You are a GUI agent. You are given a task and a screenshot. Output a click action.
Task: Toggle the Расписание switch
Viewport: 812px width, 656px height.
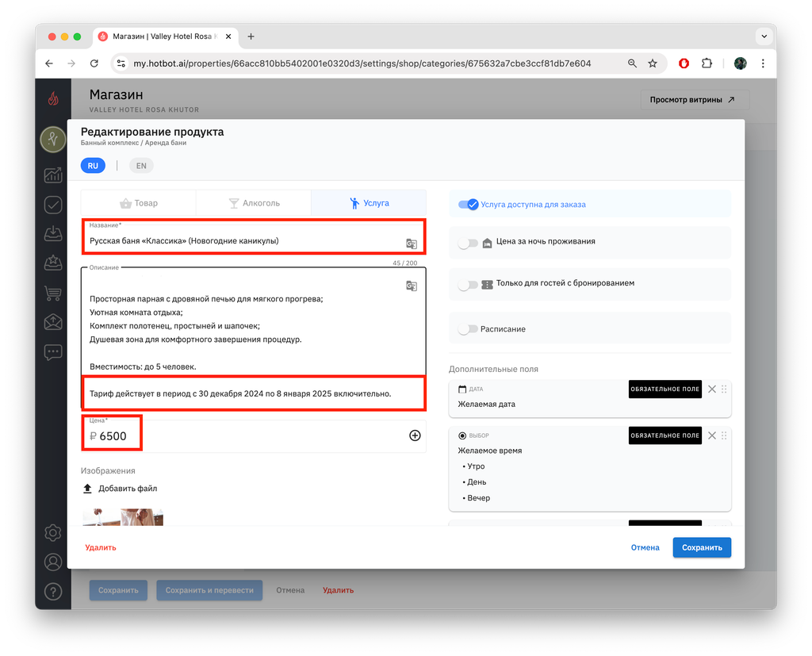[x=468, y=329]
